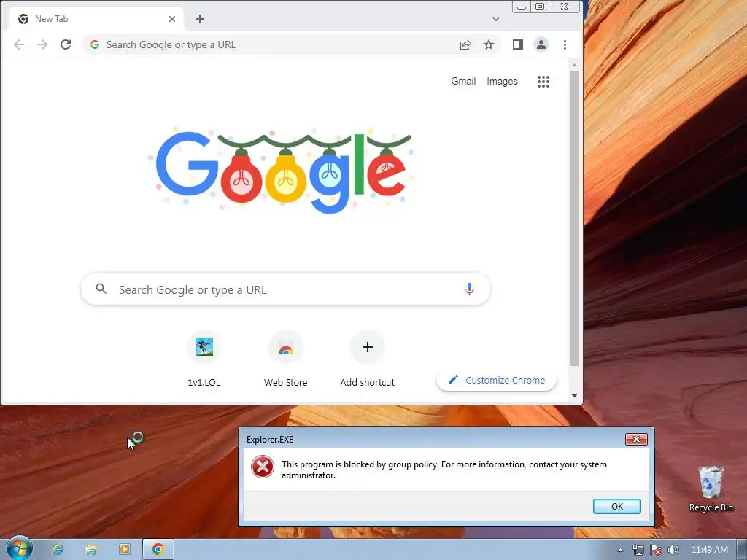Launch Windows Media Player from taskbar
The height and width of the screenshot is (560, 747).
[124, 550]
